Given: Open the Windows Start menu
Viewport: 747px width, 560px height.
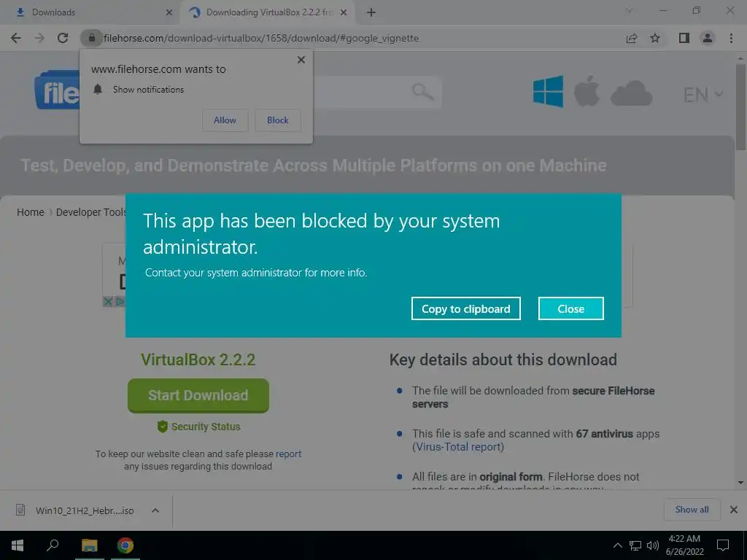Looking at the screenshot, I should [18, 545].
